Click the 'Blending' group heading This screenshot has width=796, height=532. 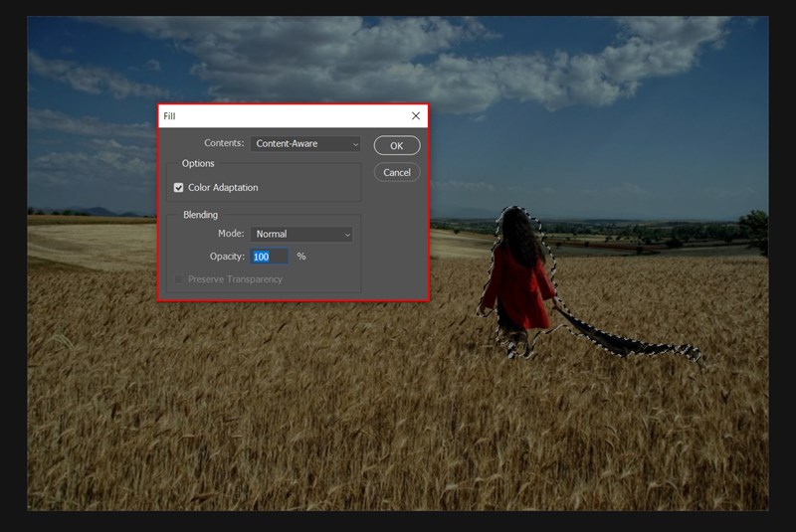(201, 215)
